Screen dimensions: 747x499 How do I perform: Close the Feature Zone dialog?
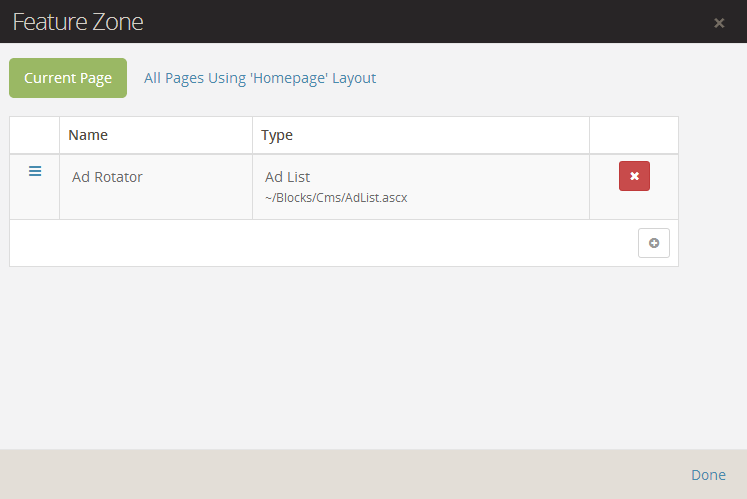719,22
